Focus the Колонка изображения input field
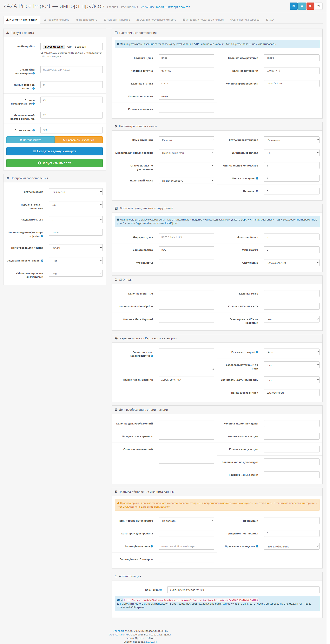 click(x=292, y=58)
